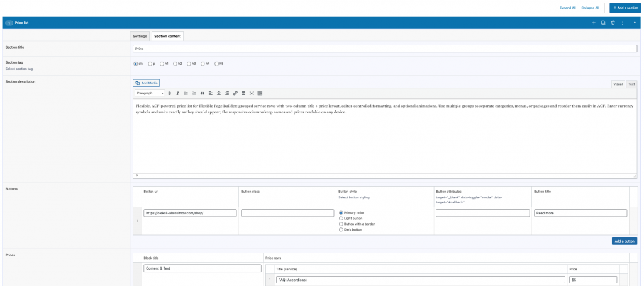Viewport: 644px width, 286px height.
Task: Choose Light button style
Action: point(341,218)
